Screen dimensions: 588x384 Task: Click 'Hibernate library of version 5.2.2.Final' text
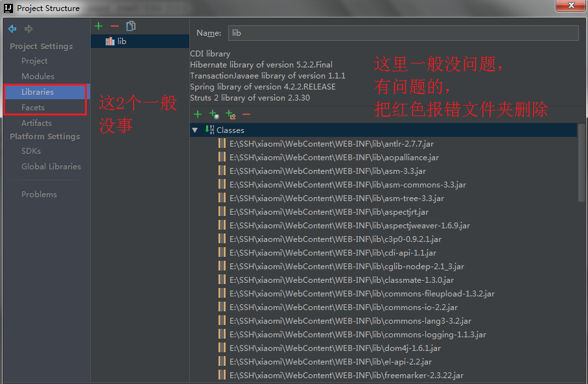click(261, 65)
